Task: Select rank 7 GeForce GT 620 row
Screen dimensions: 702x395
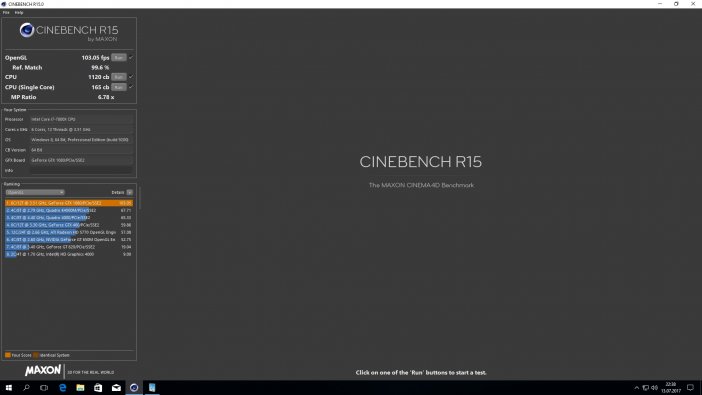Action: point(69,247)
